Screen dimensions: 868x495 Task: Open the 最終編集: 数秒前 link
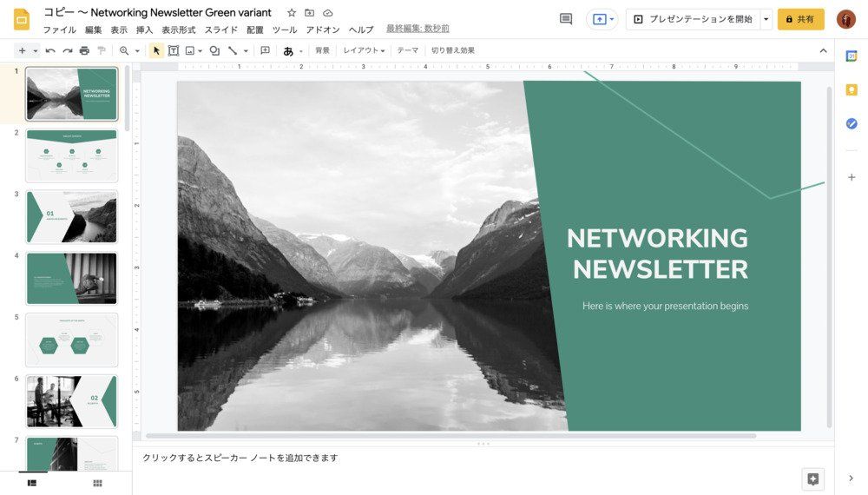[x=418, y=29]
